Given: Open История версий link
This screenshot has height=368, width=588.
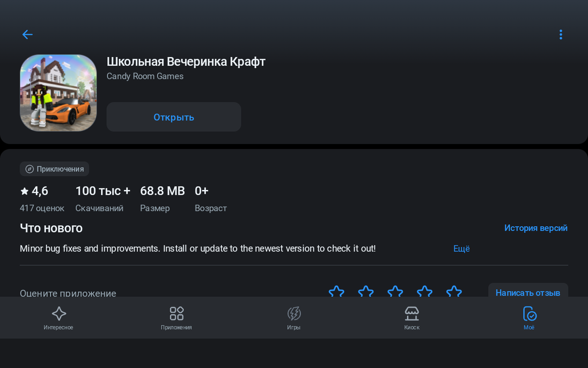Looking at the screenshot, I should click(x=536, y=228).
